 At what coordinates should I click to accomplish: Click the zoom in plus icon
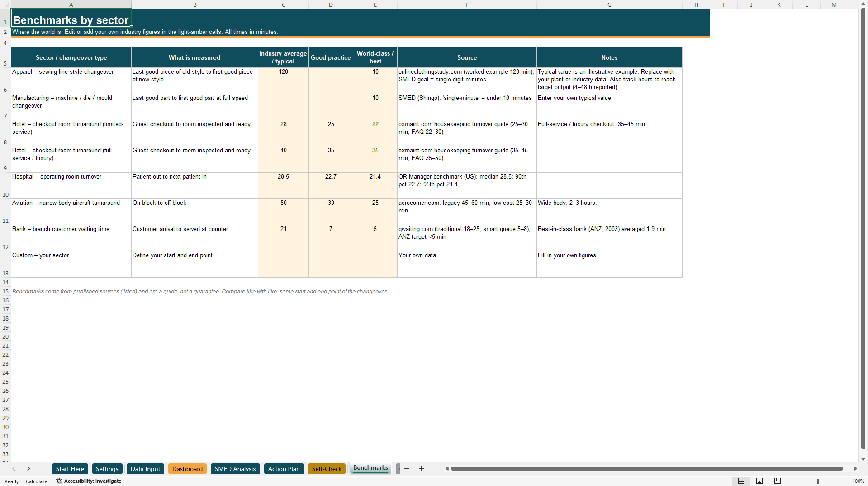click(x=844, y=481)
